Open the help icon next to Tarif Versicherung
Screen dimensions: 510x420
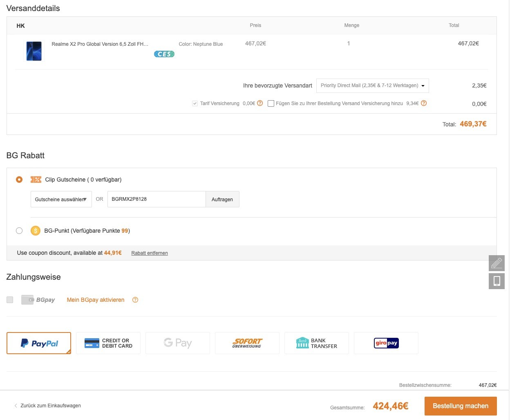pos(260,103)
